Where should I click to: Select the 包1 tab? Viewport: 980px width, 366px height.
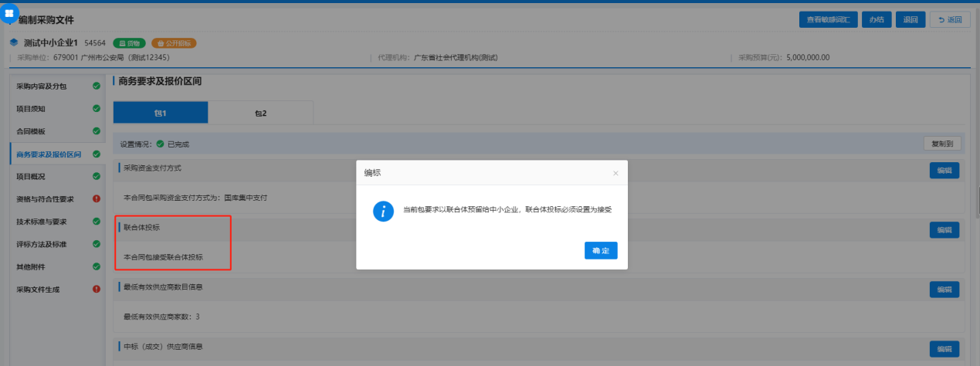(x=160, y=113)
